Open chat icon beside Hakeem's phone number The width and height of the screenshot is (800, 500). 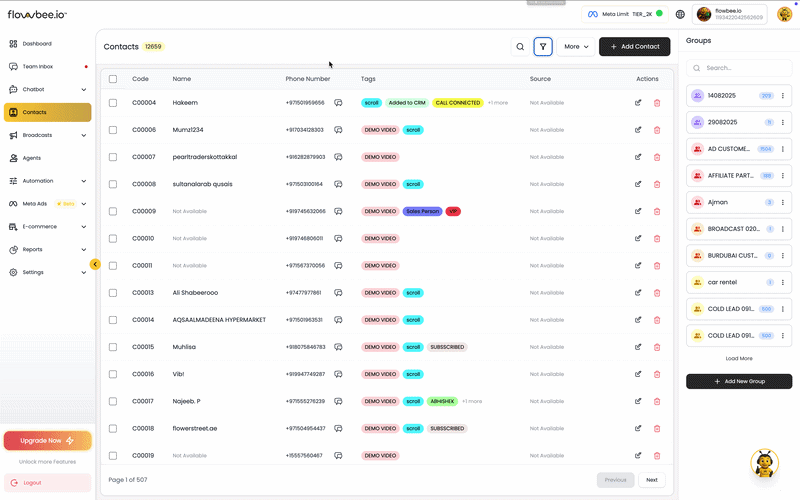click(338, 102)
